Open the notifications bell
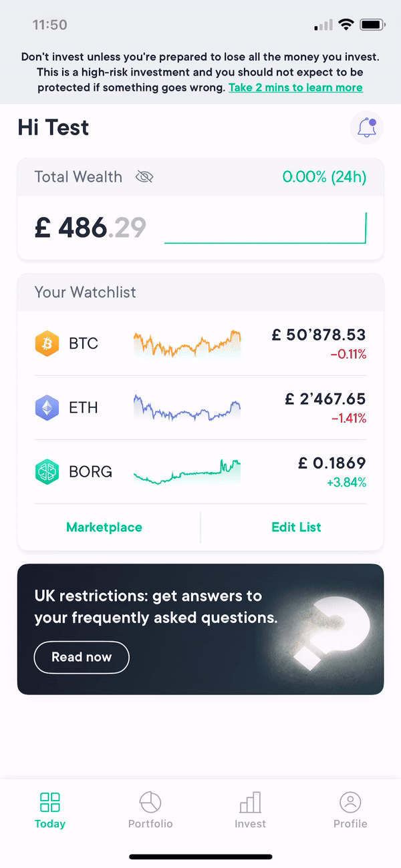The width and height of the screenshot is (401, 868). point(366,127)
